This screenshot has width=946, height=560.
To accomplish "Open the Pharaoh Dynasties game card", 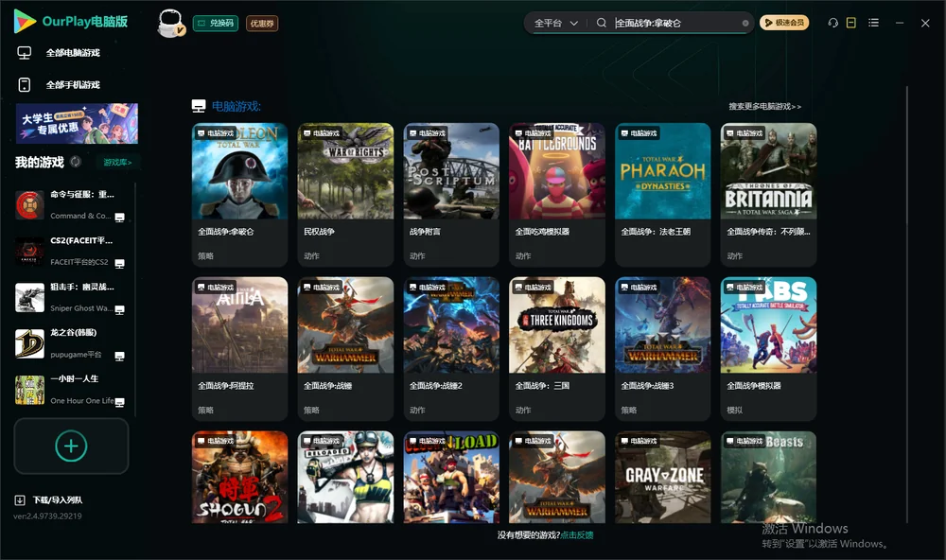I will 663,195.
